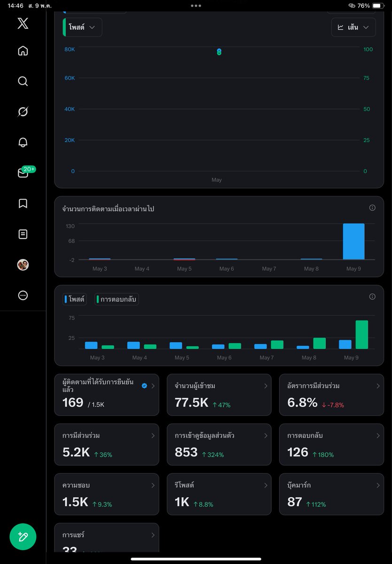The height and width of the screenshot is (564, 392).
Task: Click the 5.2K engagement value
Action: coord(76,452)
